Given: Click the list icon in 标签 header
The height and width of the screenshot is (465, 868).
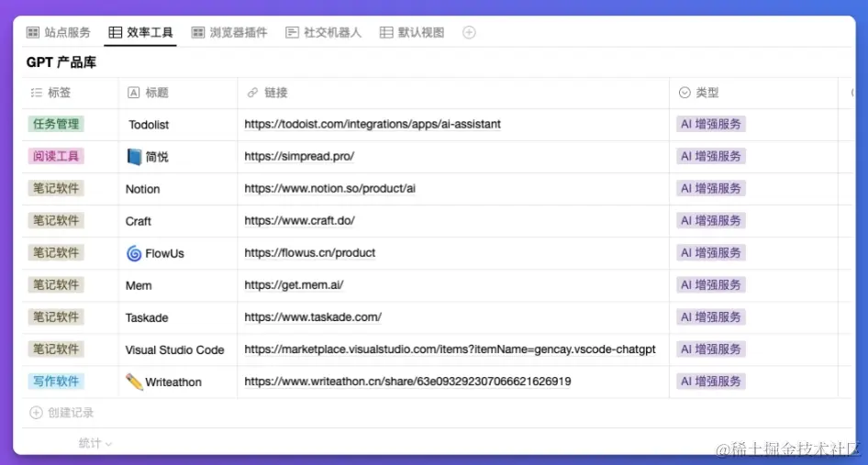Looking at the screenshot, I should tap(36, 93).
